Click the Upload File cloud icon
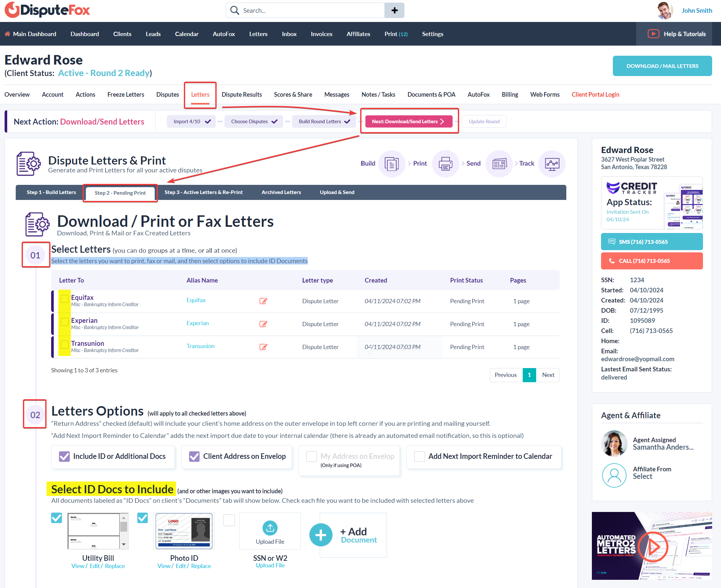The image size is (721, 588). click(x=270, y=528)
